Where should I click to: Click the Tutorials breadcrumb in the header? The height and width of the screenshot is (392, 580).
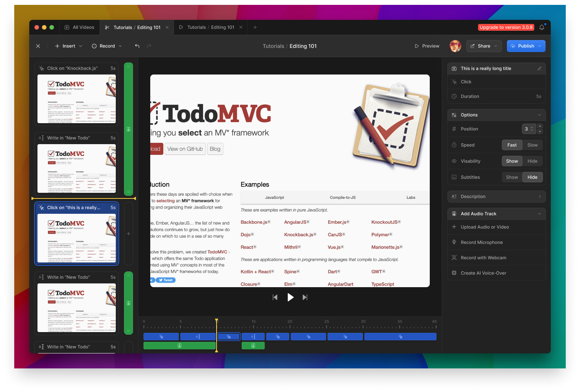273,46
